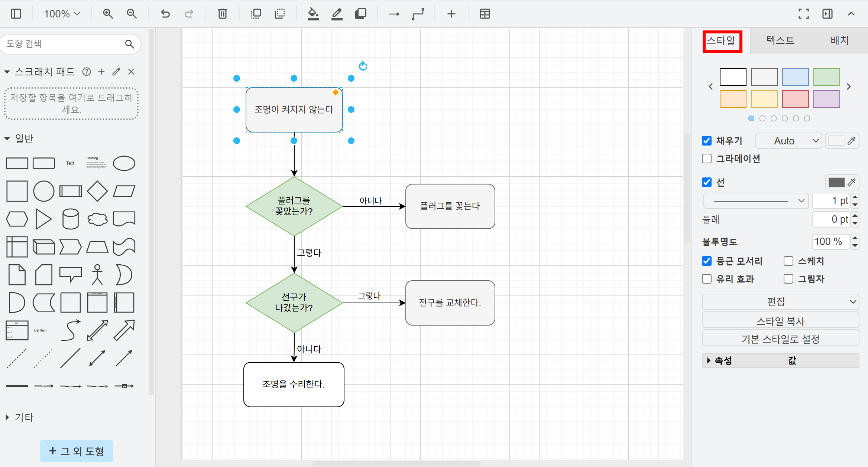
Task: Collapse the 스크래치 패드 section
Action: pyautogui.click(x=7, y=72)
